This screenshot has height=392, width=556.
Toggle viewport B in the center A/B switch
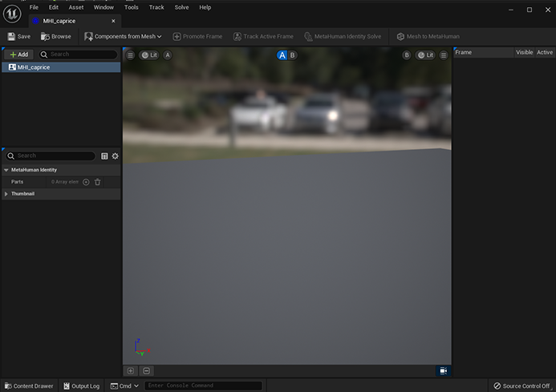pyautogui.click(x=292, y=55)
